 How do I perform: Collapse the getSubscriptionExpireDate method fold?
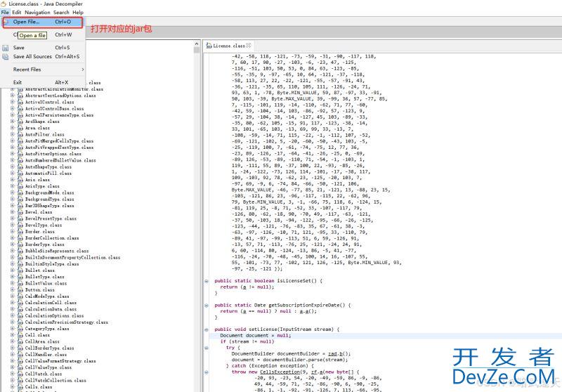(x=207, y=306)
